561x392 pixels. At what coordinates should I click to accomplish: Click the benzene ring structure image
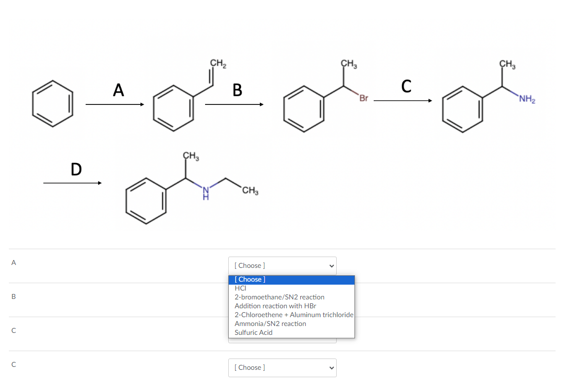(51, 102)
